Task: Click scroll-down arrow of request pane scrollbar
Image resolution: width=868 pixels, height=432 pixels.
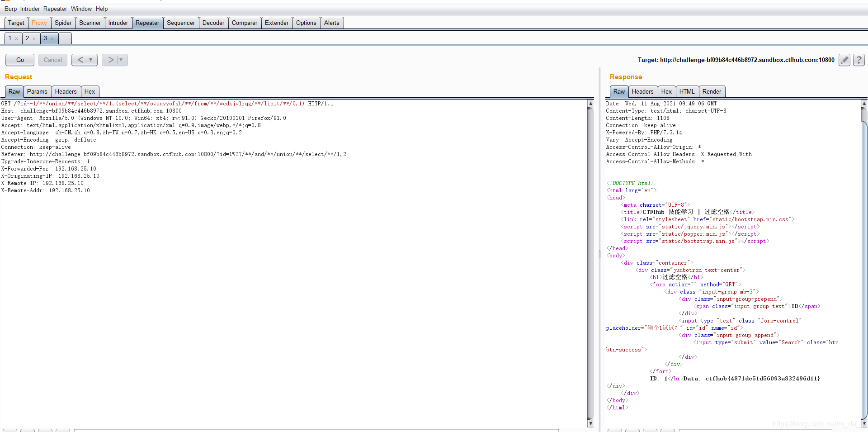Action: tap(590, 423)
